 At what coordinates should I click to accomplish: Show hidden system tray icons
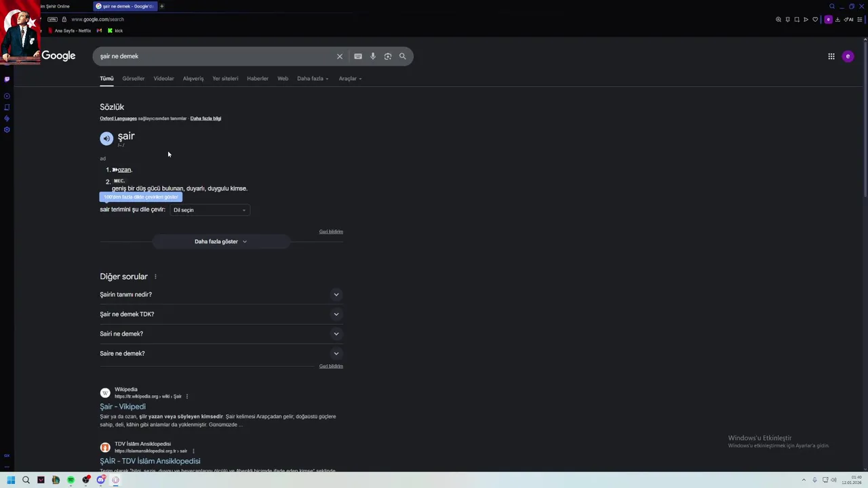[x=804, y=480]
